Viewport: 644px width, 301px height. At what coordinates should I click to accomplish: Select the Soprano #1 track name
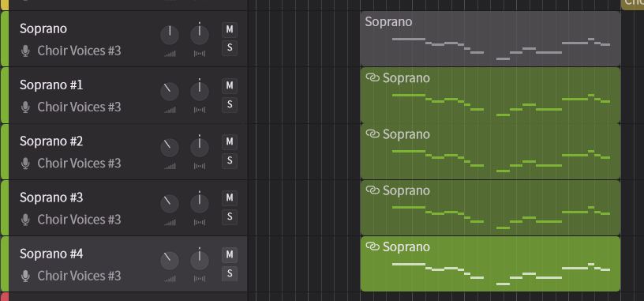51,85
